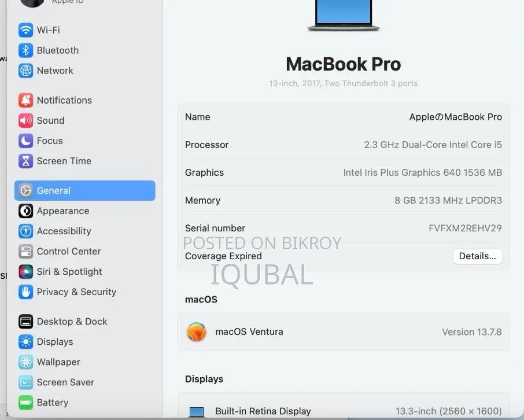Screen dimensions: 524x420
Task: Select Bluetooth label in sidebar
Action: tap(58, 50)
